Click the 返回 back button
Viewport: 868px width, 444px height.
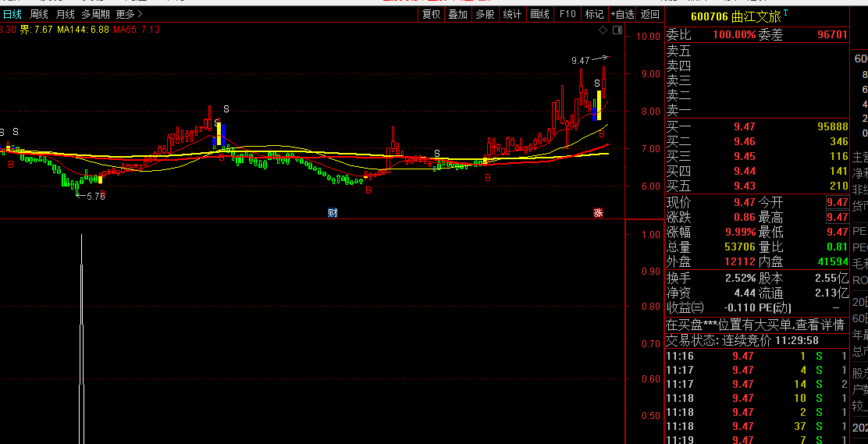(x=649, y=14)
